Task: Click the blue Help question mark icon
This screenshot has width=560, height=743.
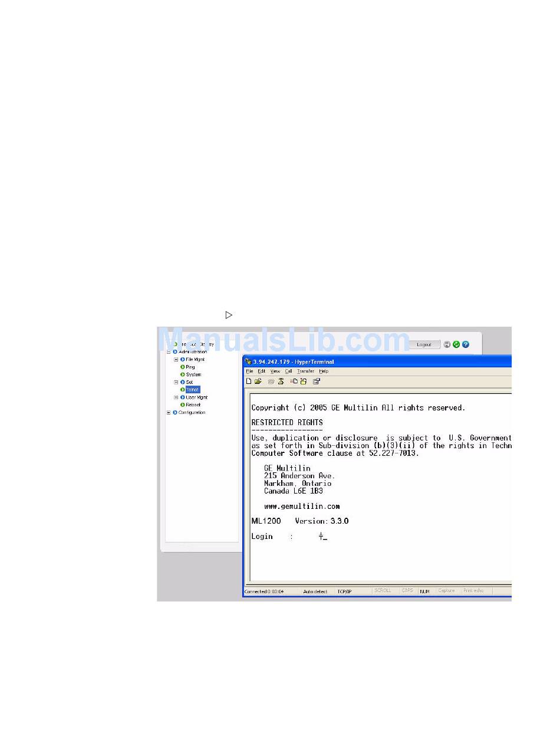Action: pos(466,344)
